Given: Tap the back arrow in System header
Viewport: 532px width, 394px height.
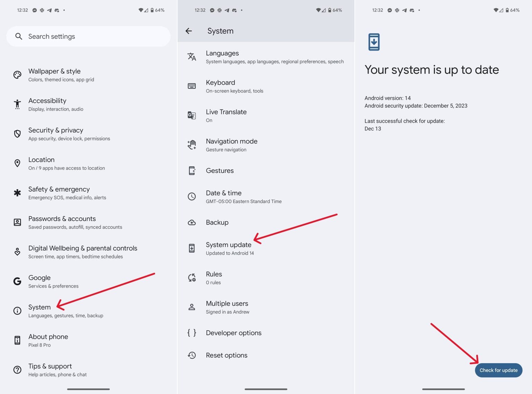Looking at the screenshot, I should (189, 31).
